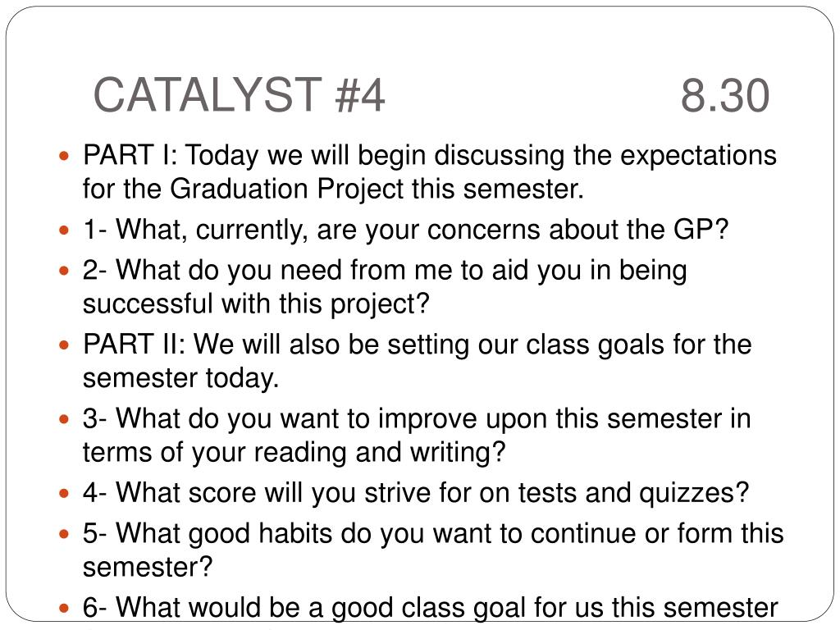Click the bullet next to question 2

click(64, 271)
